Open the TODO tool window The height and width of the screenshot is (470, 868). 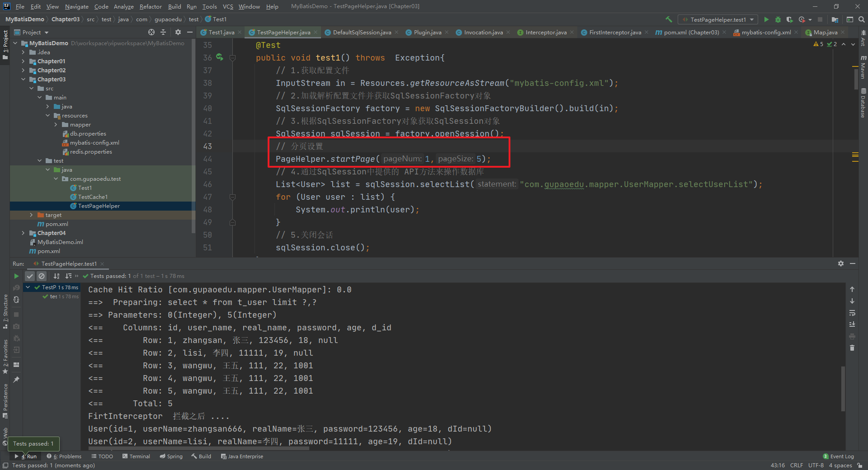[x=102, y=456]
